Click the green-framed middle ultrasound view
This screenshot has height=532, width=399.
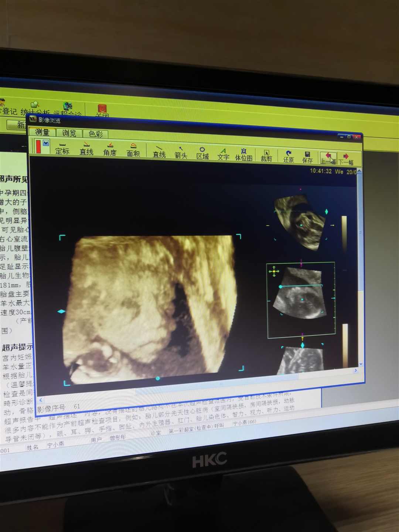pos(301,300)
